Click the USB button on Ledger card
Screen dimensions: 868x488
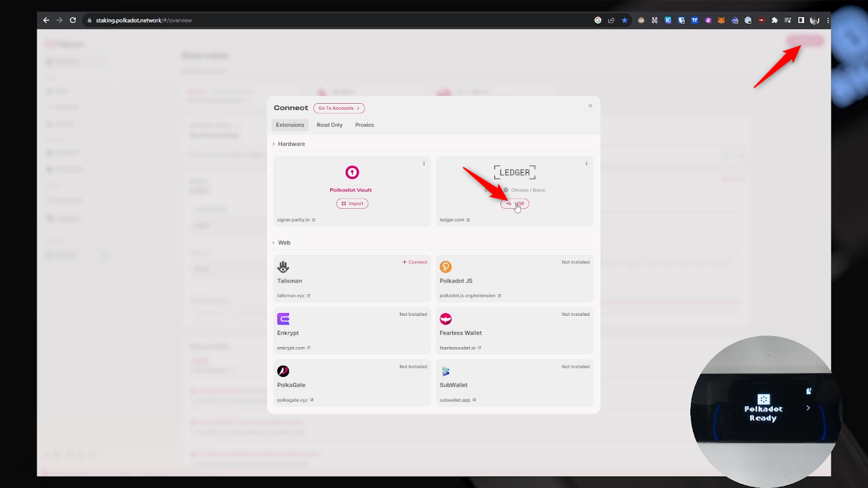tap(515, 203)
